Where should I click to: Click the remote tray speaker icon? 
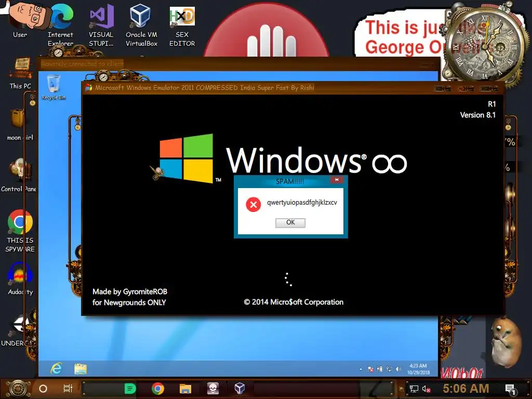pyautogui.click(x=398, y=369)
